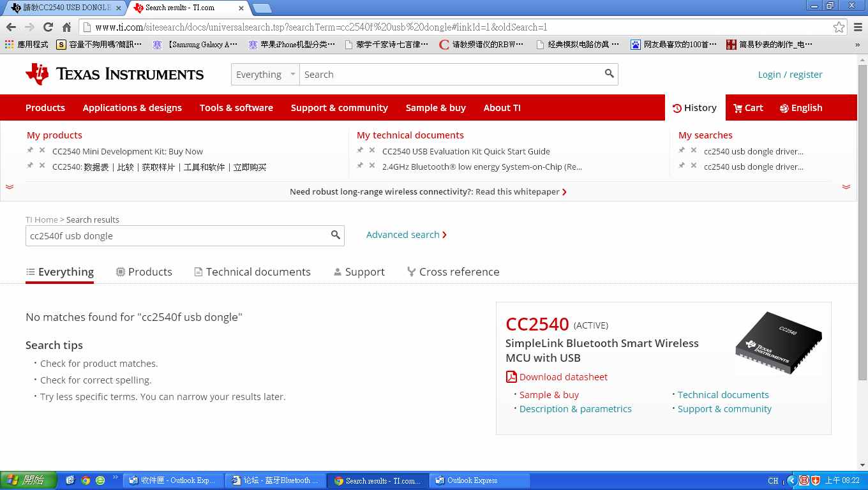868x490 pixels.
Task: Click the PDF icon beside Download datasheet
Action: (x=511, y=376)
